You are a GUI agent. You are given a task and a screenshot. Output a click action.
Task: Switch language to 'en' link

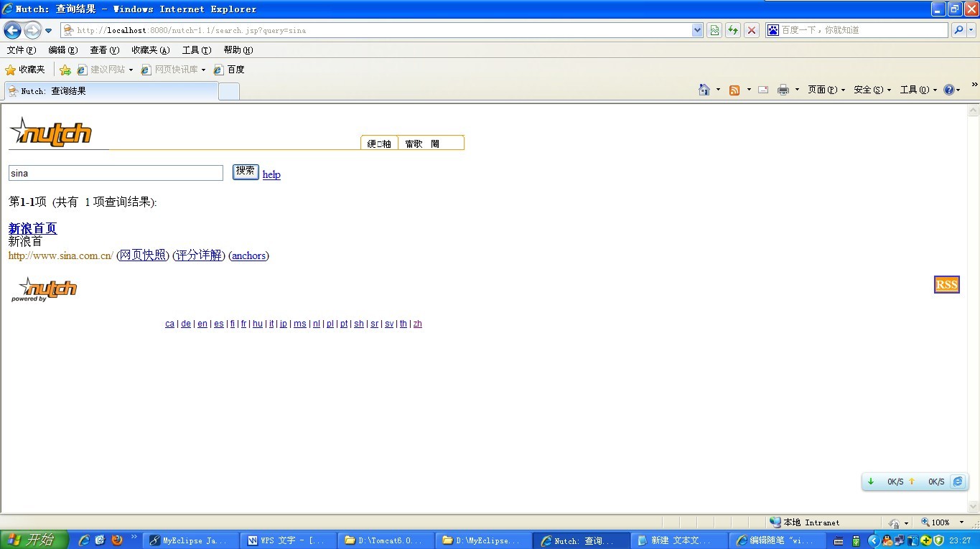202,324
